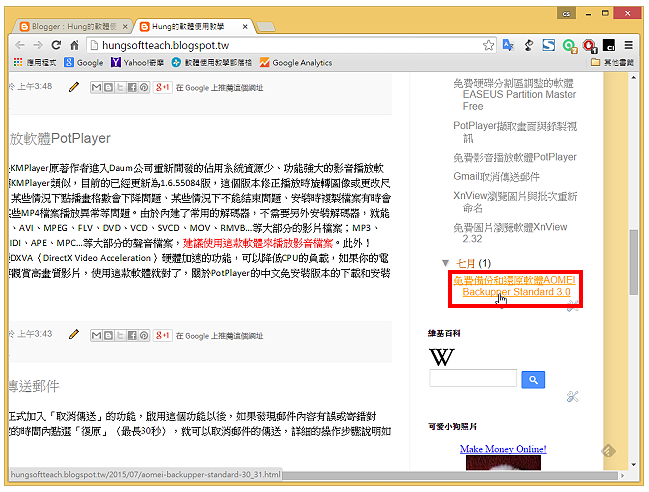
Task: Click g+1 on the 3:43 post
Action: pos(162,335)
